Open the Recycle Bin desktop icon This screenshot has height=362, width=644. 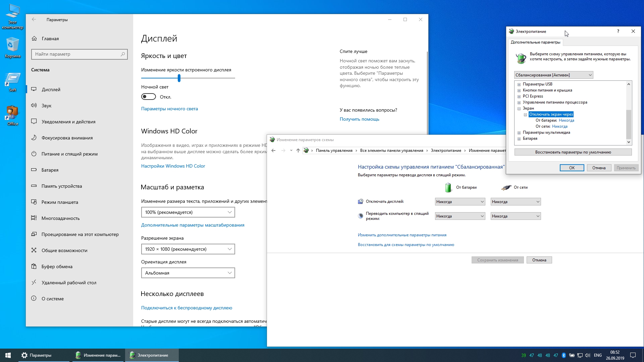pyautogui.click(x=12, y=47)
